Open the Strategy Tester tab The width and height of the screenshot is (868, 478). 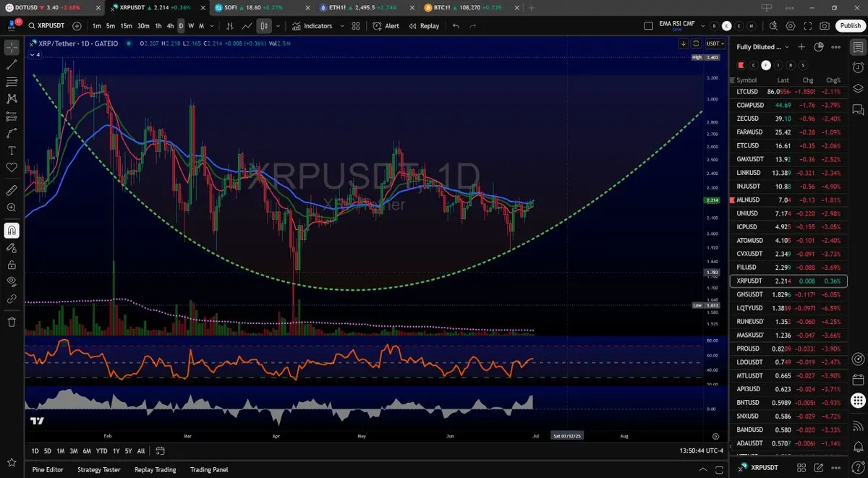pyautogui.click(x=98, y=469)
